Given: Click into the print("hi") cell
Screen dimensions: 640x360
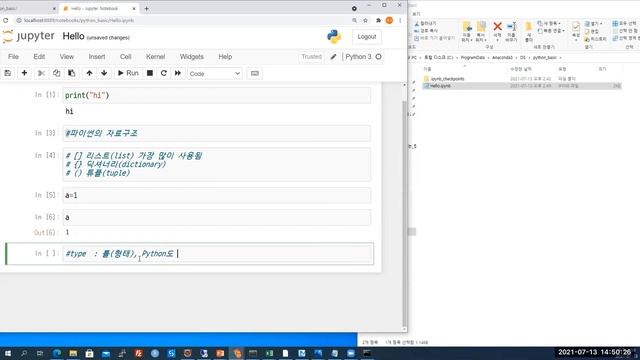Looking at the screenshot, I should pyautogui.click(x=217, y=95).
